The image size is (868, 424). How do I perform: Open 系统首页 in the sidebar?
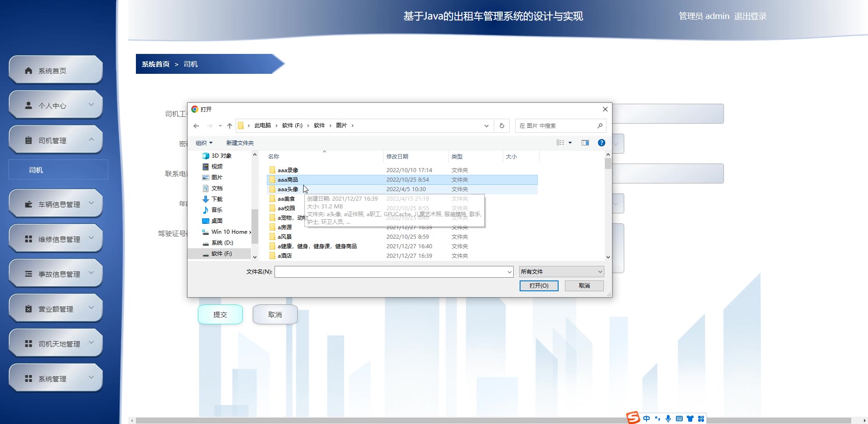pos(56,70)
